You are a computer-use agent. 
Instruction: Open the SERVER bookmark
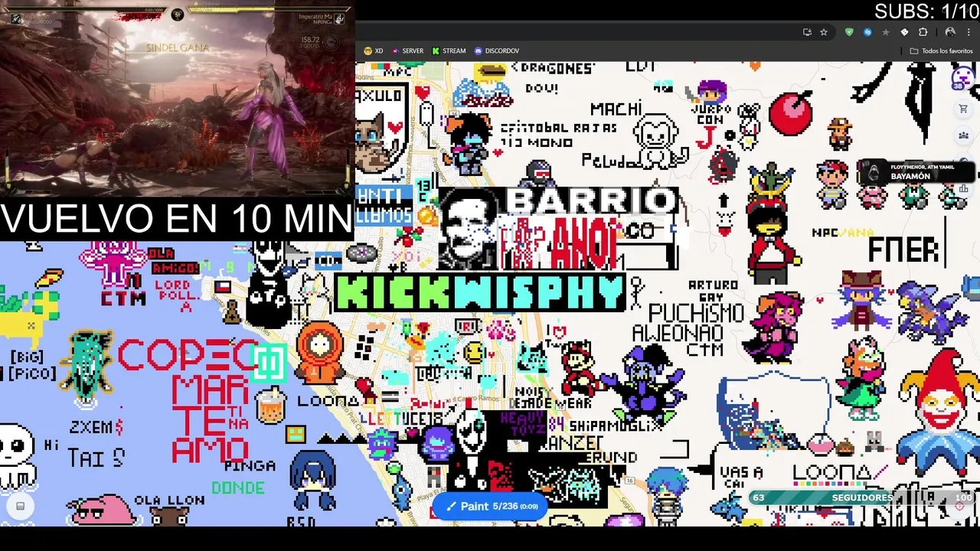[407, 51]
